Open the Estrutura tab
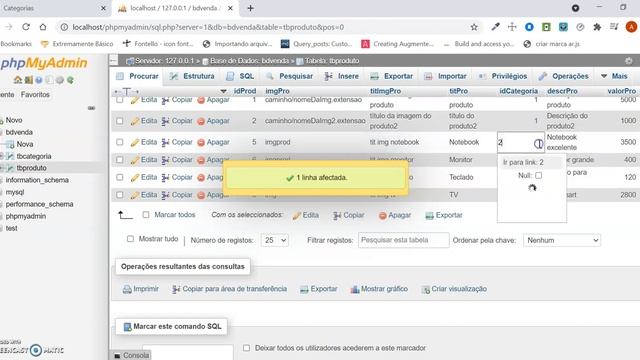This screenshot has height=360, width=640. 192,76
